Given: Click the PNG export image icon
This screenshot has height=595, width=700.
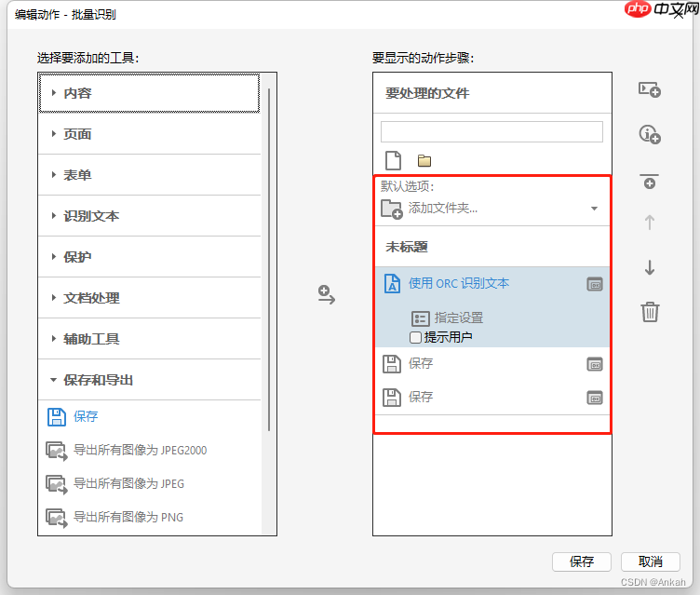Looking at the screenshot, I should [x=57, y=518].
